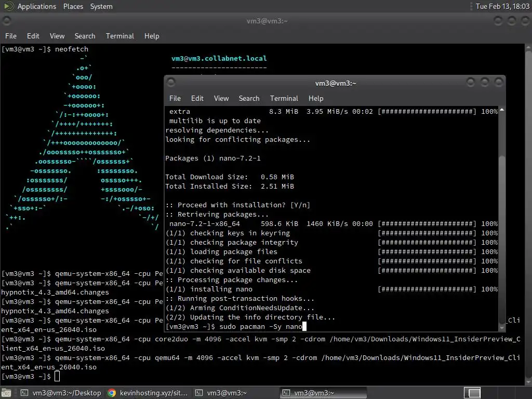Image resolution: width=532 pixels, height=399 pixels.
Task: Click '(1/1) checking keys in keyring' line
Action: (228, 233)
